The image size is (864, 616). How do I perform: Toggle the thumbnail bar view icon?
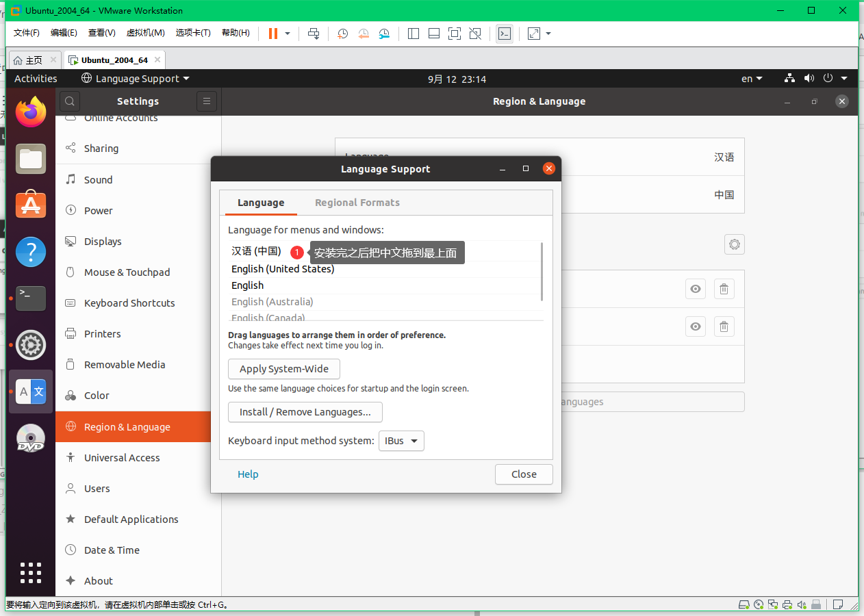(x=434, y=34)
